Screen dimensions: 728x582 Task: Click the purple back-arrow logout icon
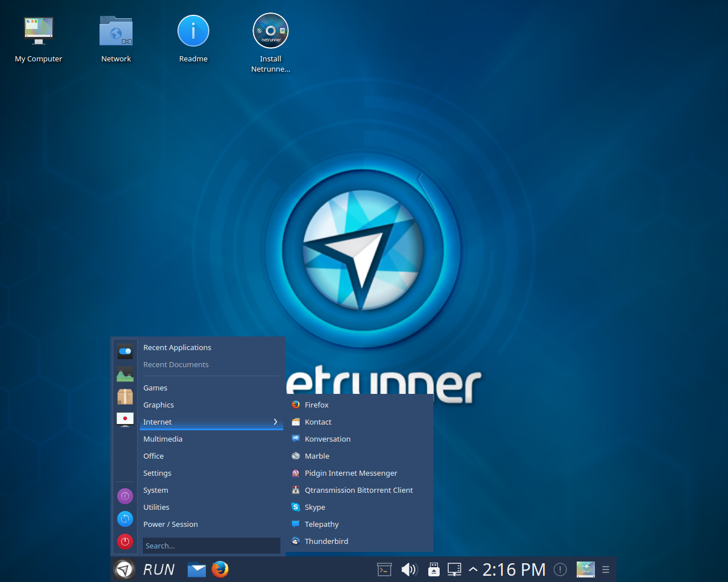[125, 496]
